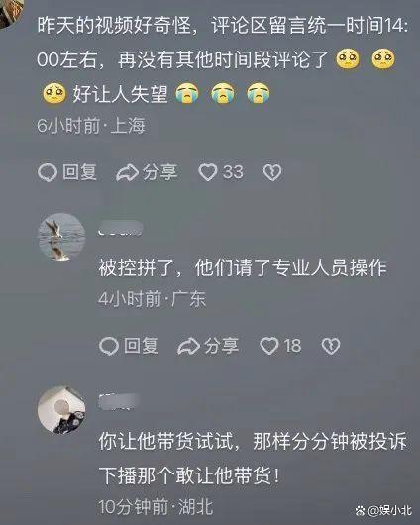This screenshot has width=420, height=525.
Task: Tap the 6小时前·上海 timestamp
Action: click(x=91, y=126)
